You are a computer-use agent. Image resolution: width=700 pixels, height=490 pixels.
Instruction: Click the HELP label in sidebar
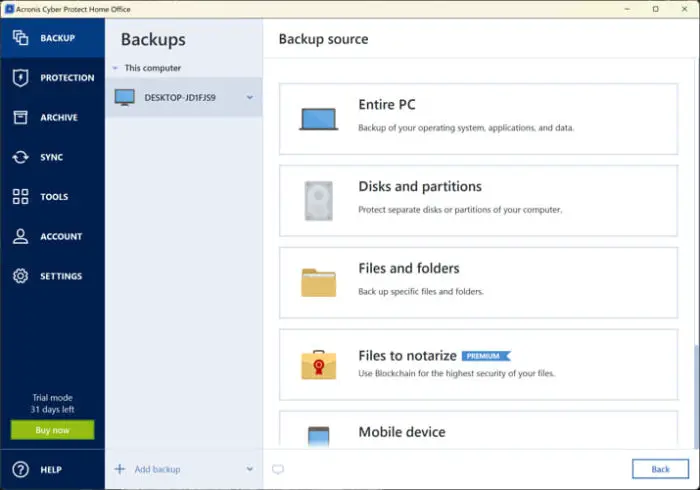tap(51, 469)
